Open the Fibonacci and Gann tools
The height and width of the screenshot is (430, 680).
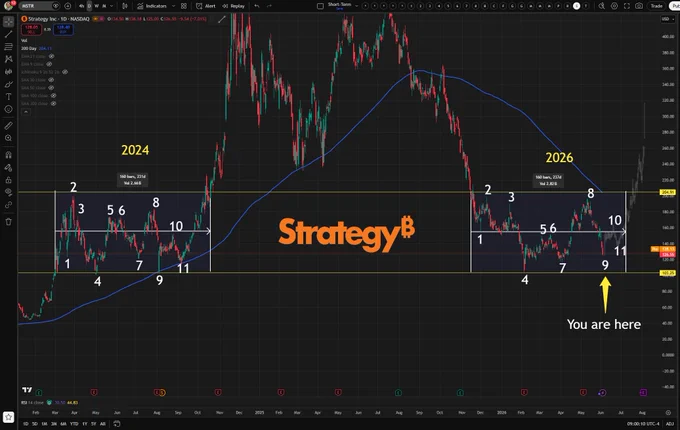click(8, 46)
